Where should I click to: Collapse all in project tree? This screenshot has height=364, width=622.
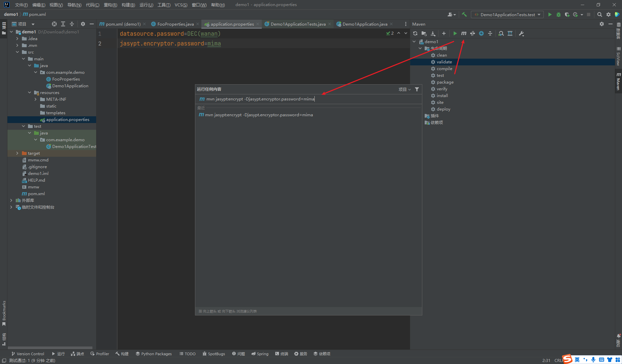(72, 24)
